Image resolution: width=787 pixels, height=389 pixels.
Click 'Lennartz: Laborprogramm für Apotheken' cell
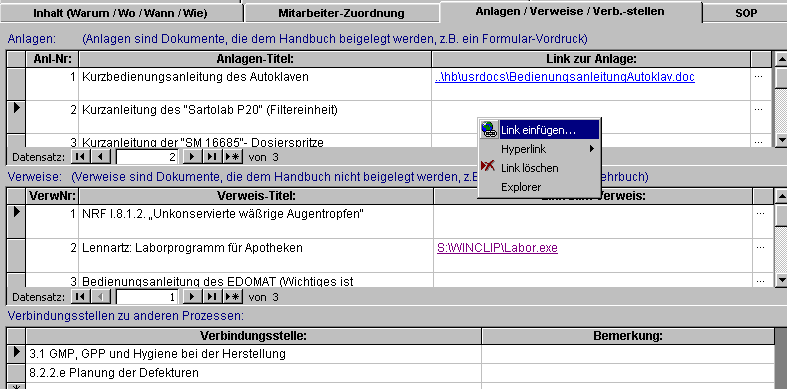pyautogui.click(x=256, y=255)
